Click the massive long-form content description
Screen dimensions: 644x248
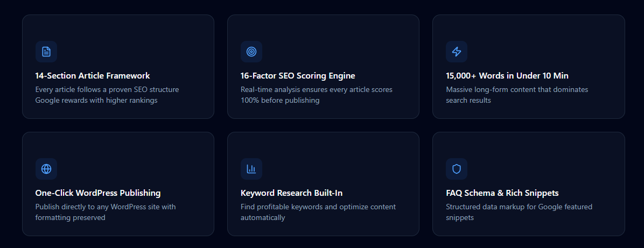click(517, 95)
